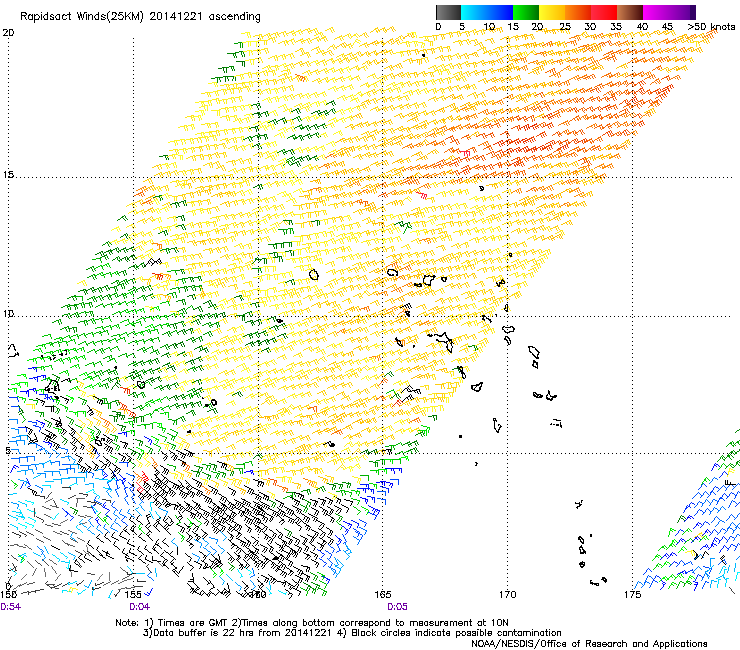740x650 pixels.
Task: Click the '170' longitude axis label
Action: point(507,594)
